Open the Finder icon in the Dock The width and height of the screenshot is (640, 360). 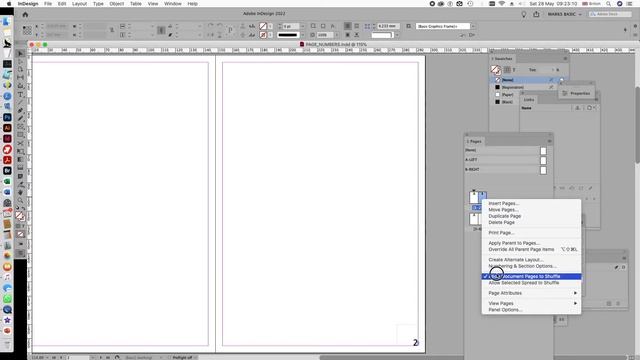click(x=7, y=22)
